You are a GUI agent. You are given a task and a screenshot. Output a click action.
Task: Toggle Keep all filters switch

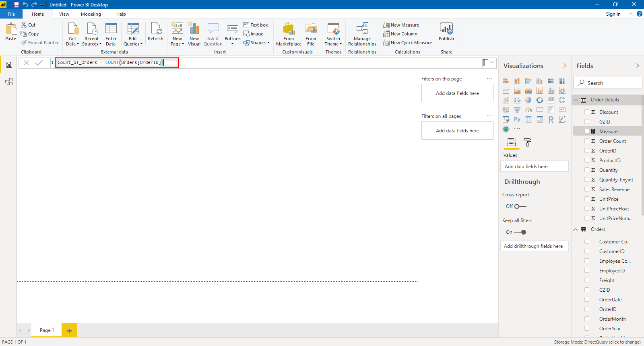(520, 232)
